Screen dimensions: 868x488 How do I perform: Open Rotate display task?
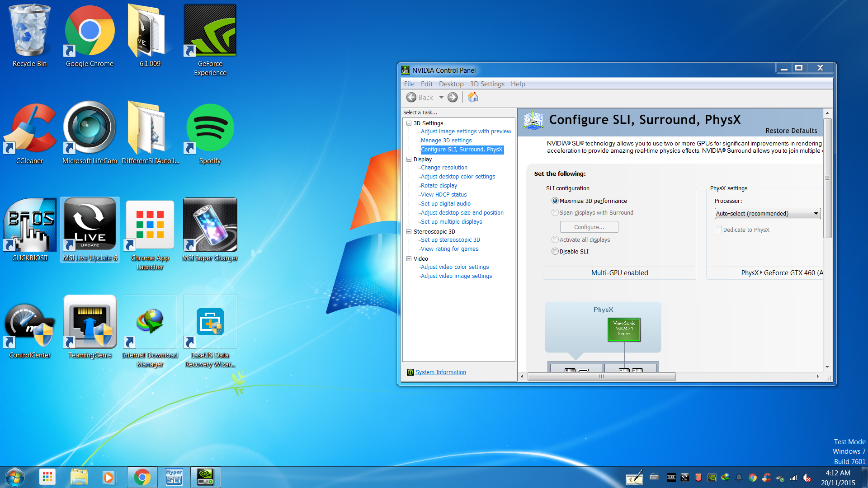point(439,186)
